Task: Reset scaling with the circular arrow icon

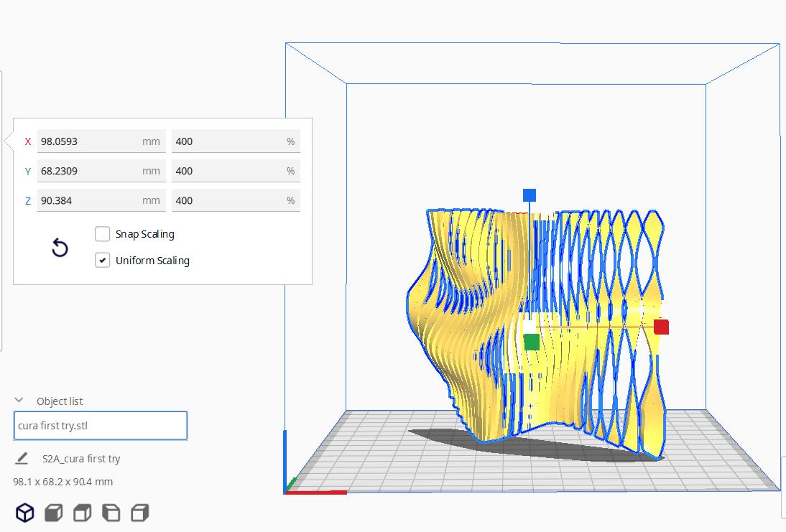Action: coord(60,248)
